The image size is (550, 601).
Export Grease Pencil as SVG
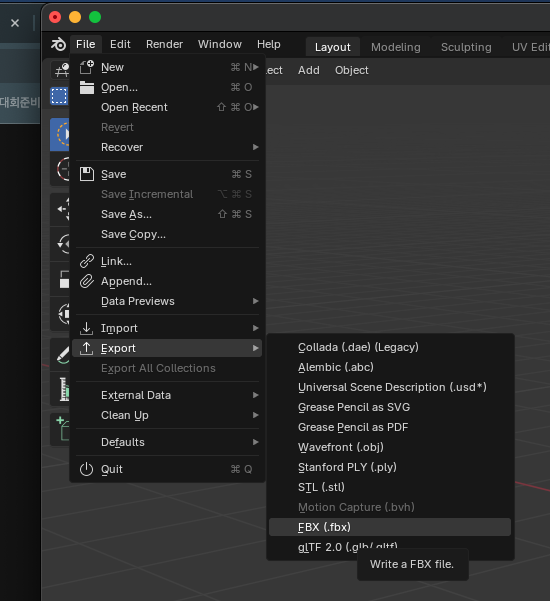tap(390, 407)
